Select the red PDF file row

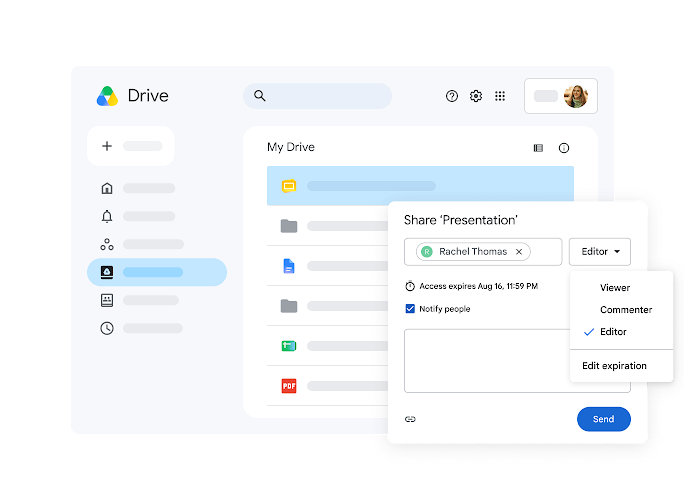coord(328,386)
